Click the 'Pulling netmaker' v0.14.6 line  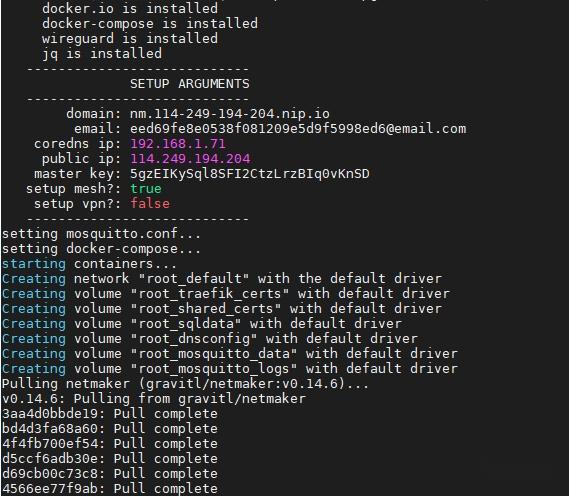click(185, 384)
